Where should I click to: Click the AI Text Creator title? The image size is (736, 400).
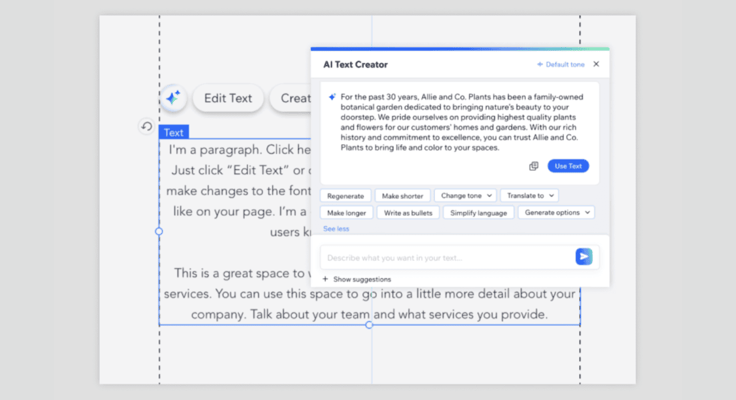355,64
